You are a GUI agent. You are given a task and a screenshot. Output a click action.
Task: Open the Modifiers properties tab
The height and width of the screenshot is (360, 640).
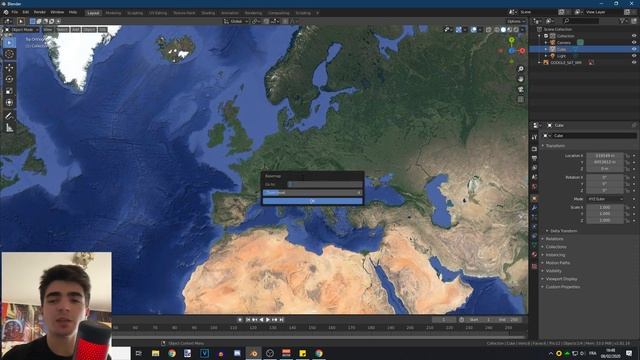click(534, 208)
